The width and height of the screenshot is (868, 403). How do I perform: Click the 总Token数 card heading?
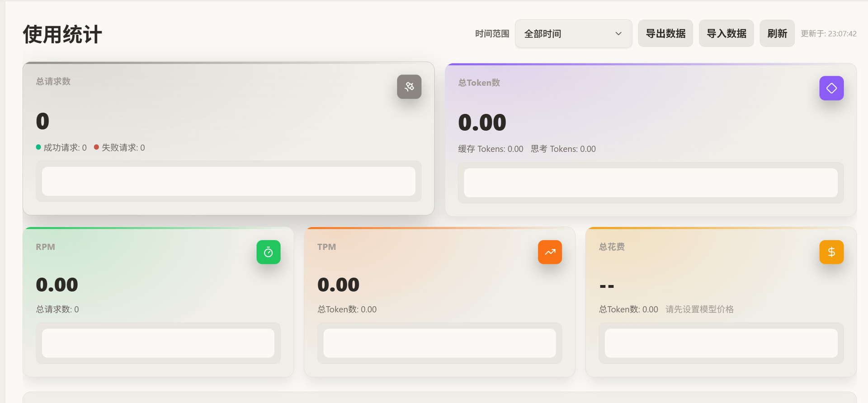click(x=479, y=83)
